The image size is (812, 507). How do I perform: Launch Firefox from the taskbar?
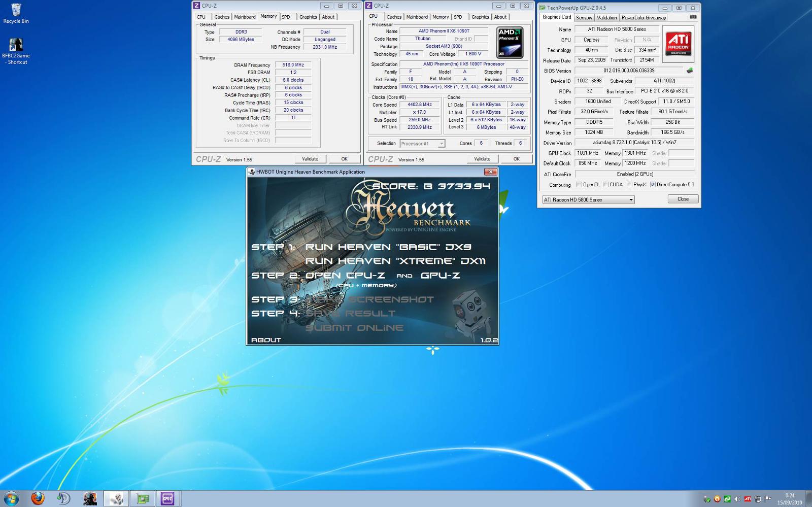[x=38, y=498]
